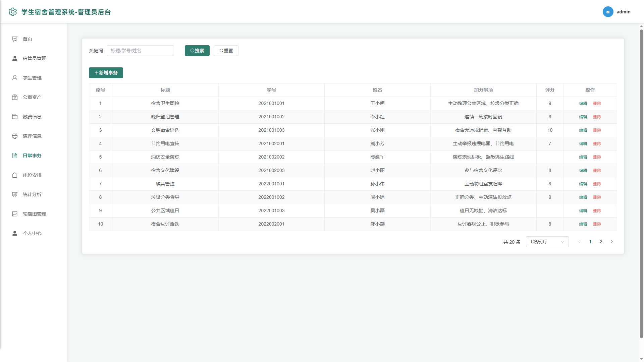644x362 pixels.
Task: Click the 统计分析 chart icon
Action: 15,194
